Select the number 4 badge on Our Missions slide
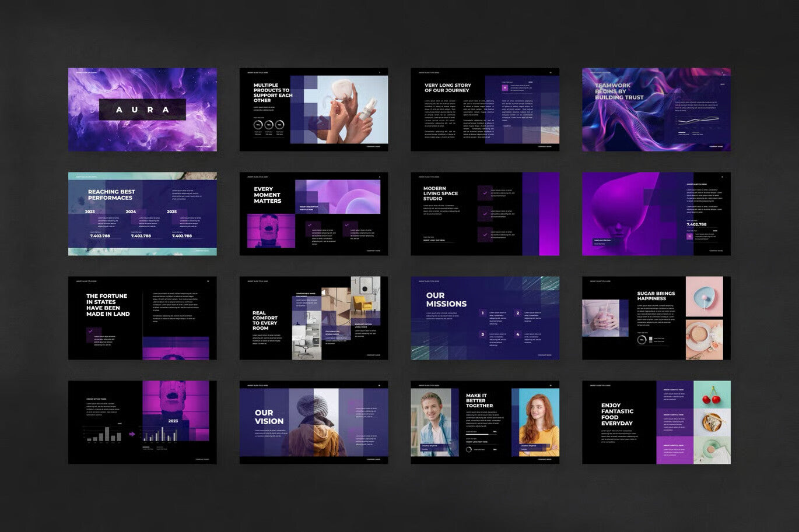799x532 pixels. (x=517, y=334)
